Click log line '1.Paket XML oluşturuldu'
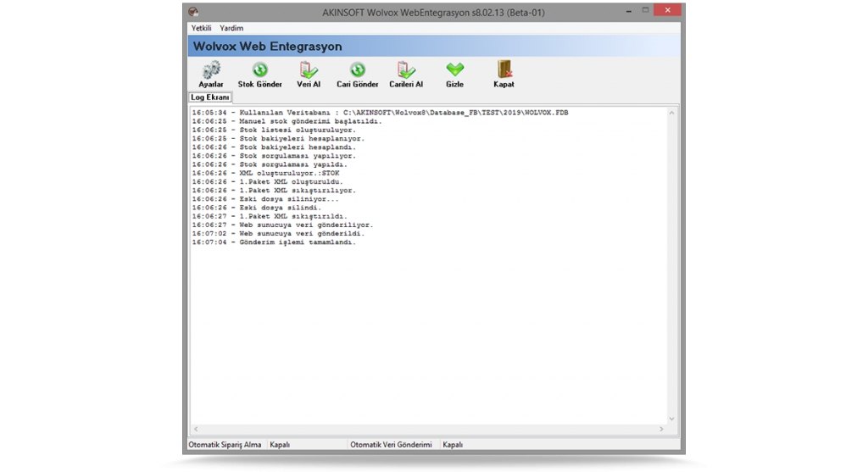The height and width of the screenshot is (472, 868). tap(267, 181)
